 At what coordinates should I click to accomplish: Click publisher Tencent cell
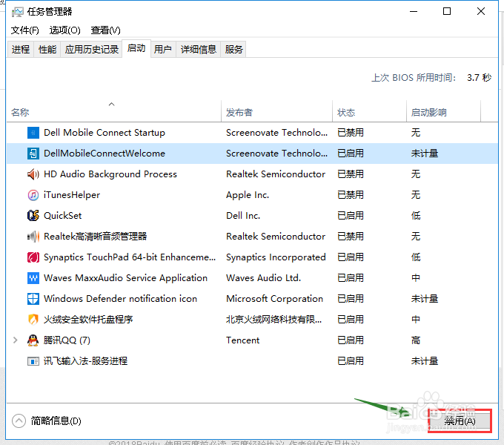click(242, 340)
